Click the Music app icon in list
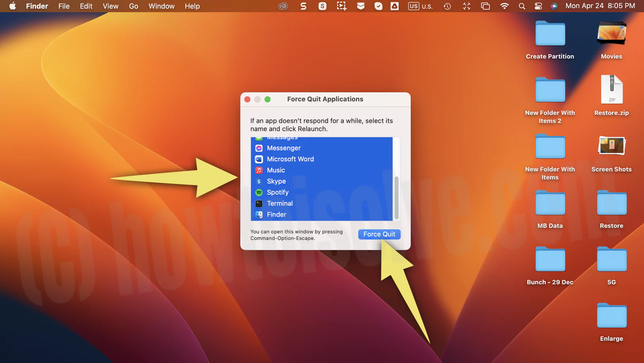644x363 pixels. 259,170
